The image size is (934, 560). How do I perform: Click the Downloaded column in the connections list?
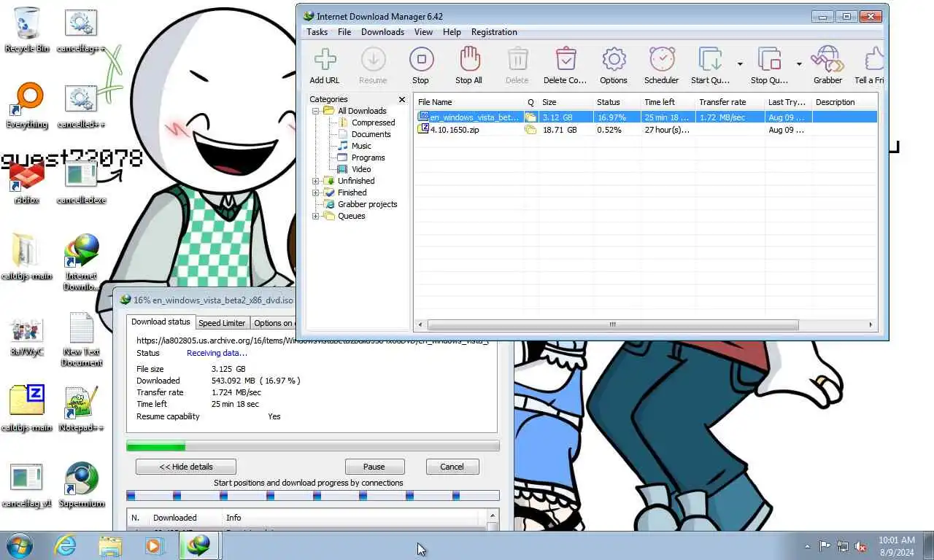tap(185, 518)
